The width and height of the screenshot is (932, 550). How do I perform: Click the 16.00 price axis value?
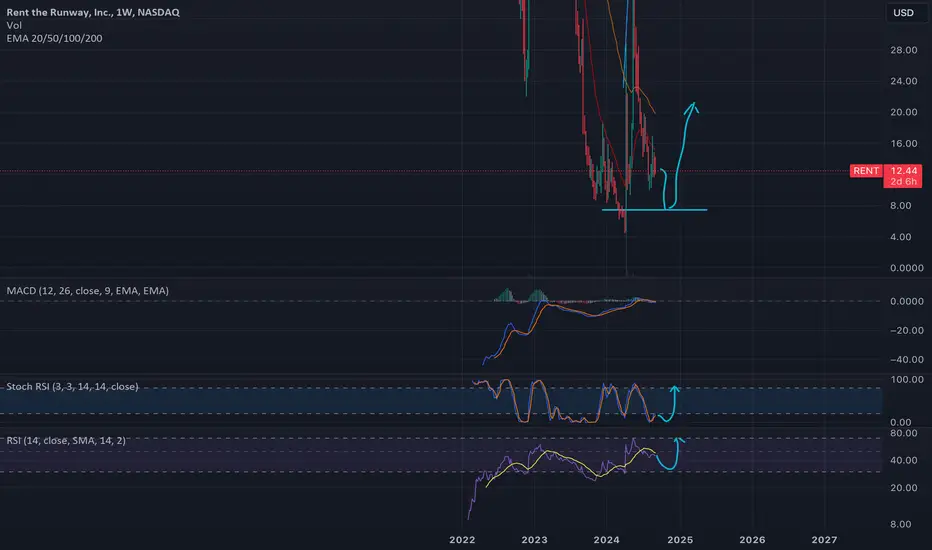point(903,143)
